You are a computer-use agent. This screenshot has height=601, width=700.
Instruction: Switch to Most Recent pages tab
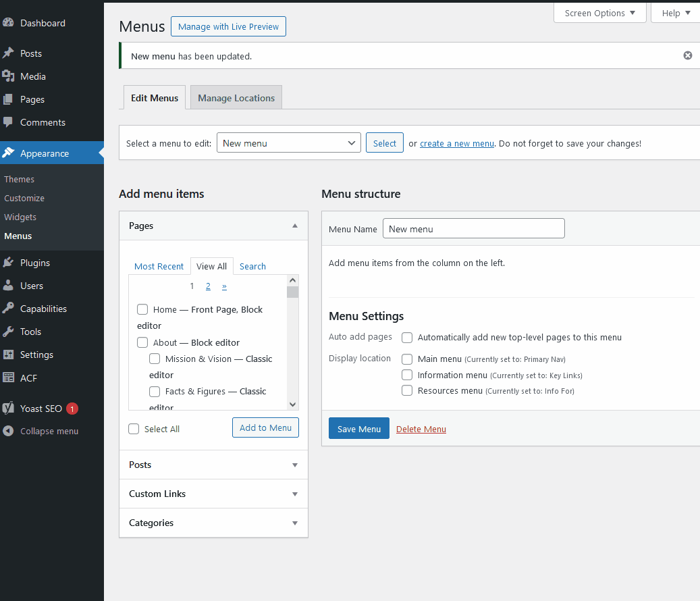[159, 266]
